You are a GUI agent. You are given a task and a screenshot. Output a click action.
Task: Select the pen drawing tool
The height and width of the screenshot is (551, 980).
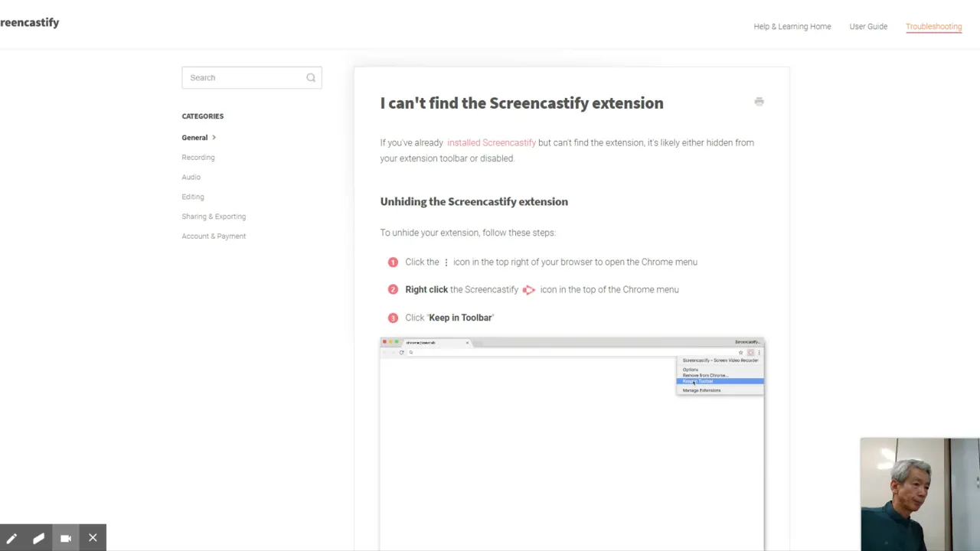point(12,538)
